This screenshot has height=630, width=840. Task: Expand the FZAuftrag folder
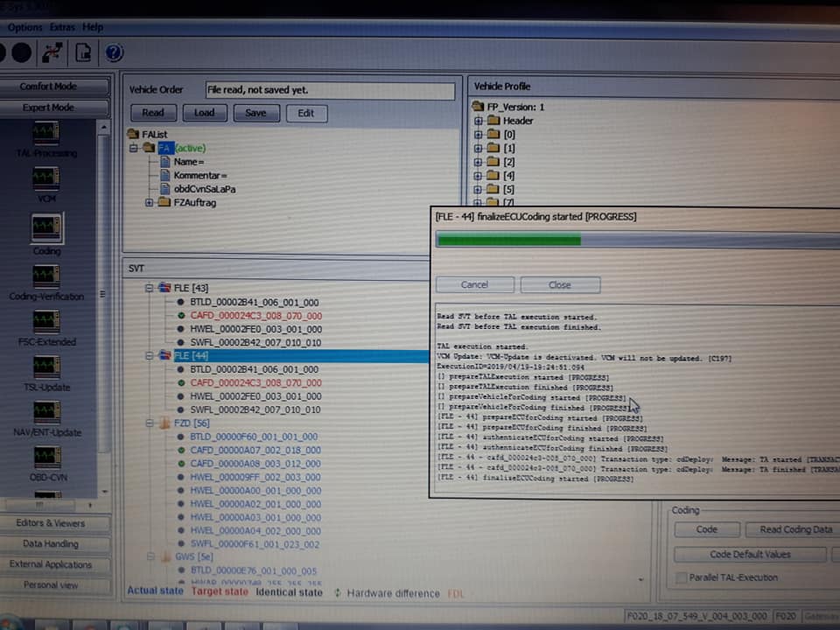[x=150, y=202]
